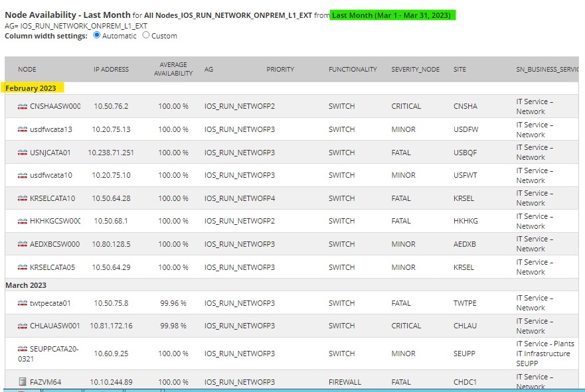Open node HKHKGCSW000 link
585x392 pixels.
coord(55,221)
